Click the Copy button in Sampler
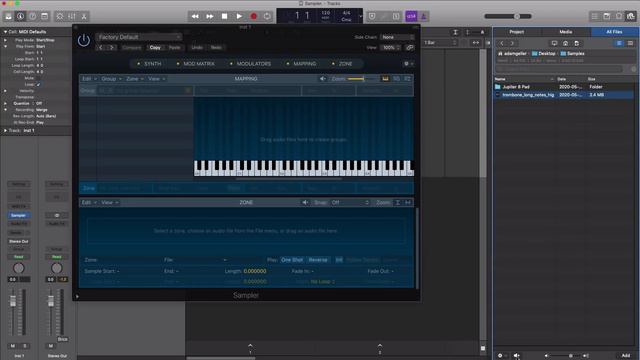The width and height of the screenshot is (640, 360). click(155, 48)
